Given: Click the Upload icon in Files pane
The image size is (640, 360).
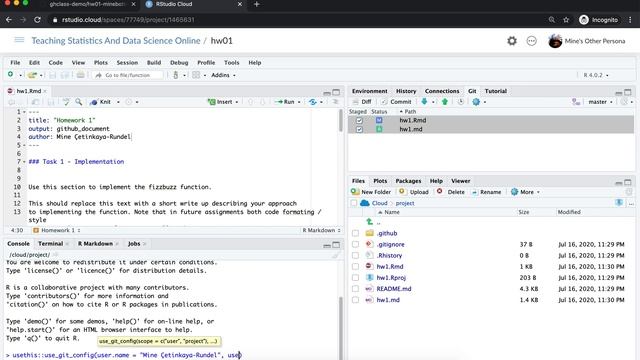Looking at the screenshot, I should tap(402, 191).
